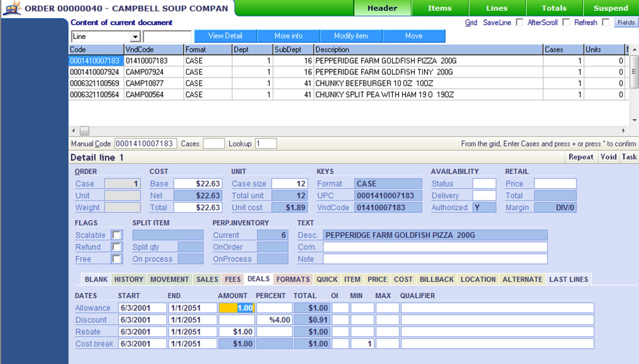Open the Totals tab
The width and height of the screenshot is (639, 364).
[554, 8]
